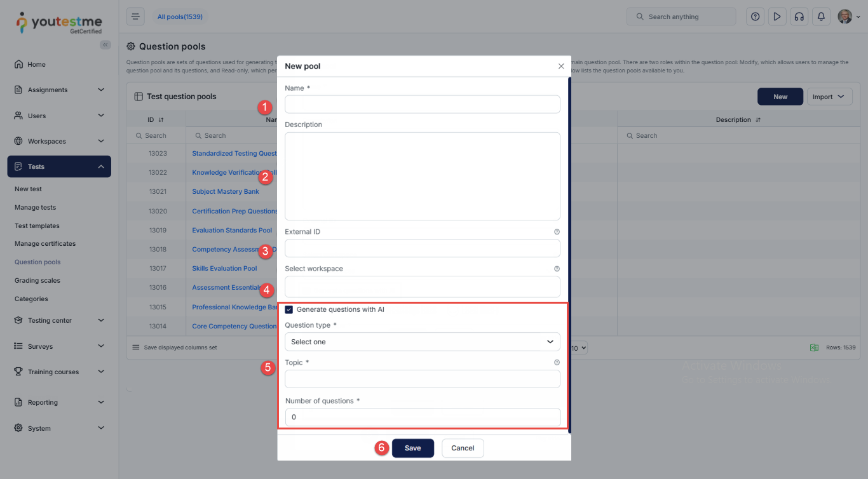Image resolution: width=868 pixels, height=479 pixels.
Task: Open Manage tests in sidebar
Action: 35,207
